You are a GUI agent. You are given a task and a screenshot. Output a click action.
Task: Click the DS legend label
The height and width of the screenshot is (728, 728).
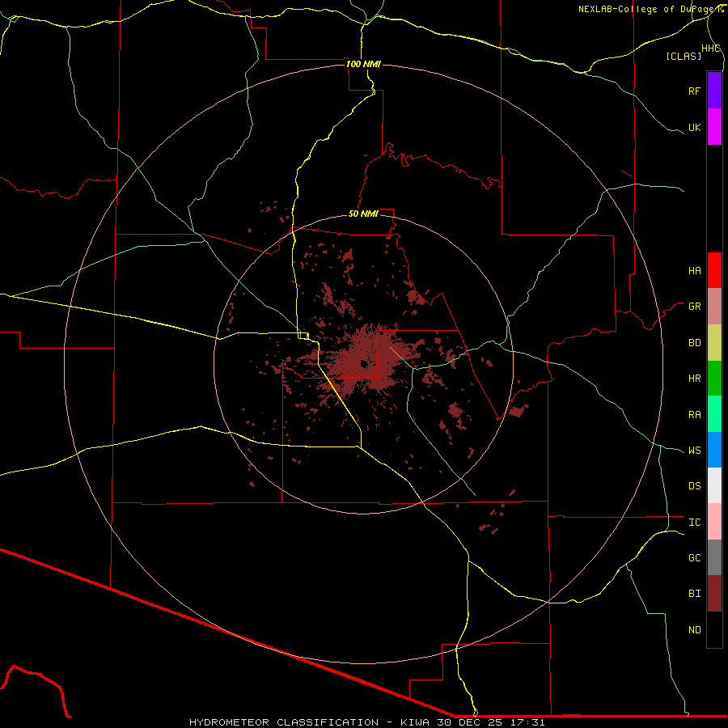point(694,486)
